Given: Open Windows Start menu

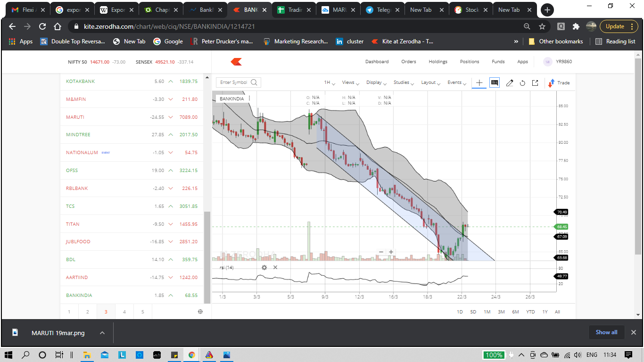Looking at the screenshot, I should 8,354.
